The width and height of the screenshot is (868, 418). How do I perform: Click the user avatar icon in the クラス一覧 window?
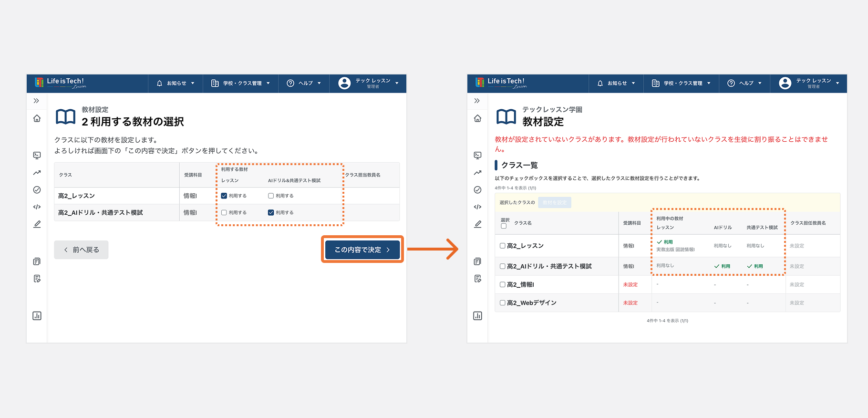pos(785,83)
